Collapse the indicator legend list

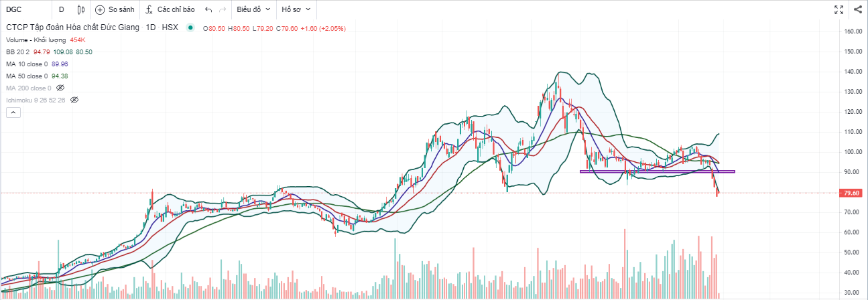(x=13, y=114)
